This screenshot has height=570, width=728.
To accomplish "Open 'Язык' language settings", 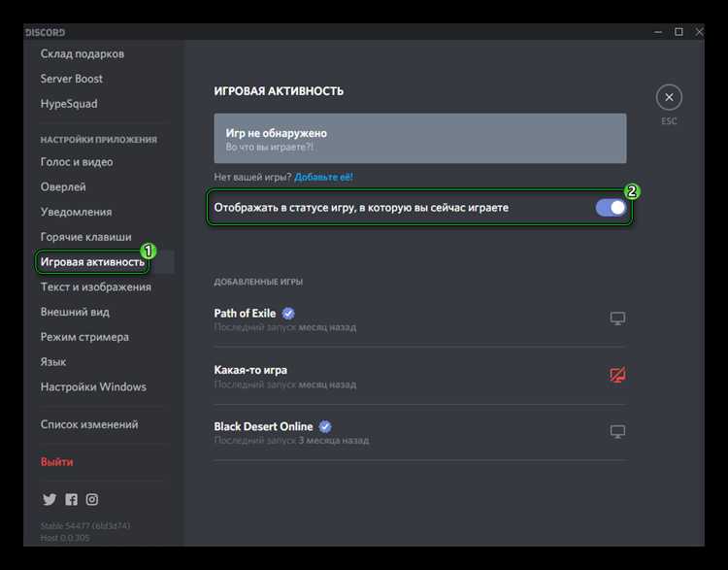I will coord(53,362).
